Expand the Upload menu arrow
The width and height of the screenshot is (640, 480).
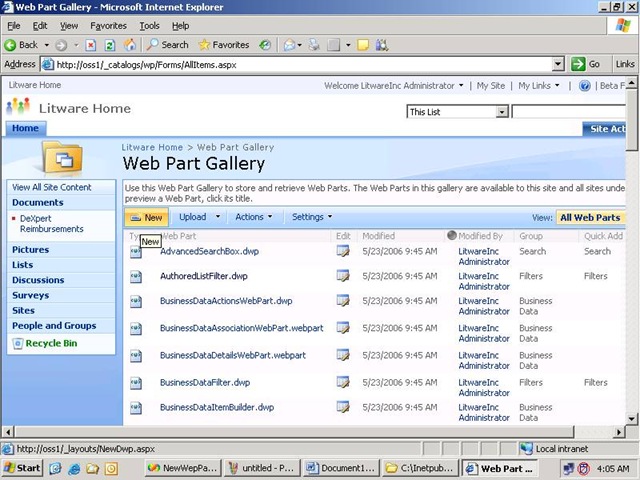click(218, 217)
